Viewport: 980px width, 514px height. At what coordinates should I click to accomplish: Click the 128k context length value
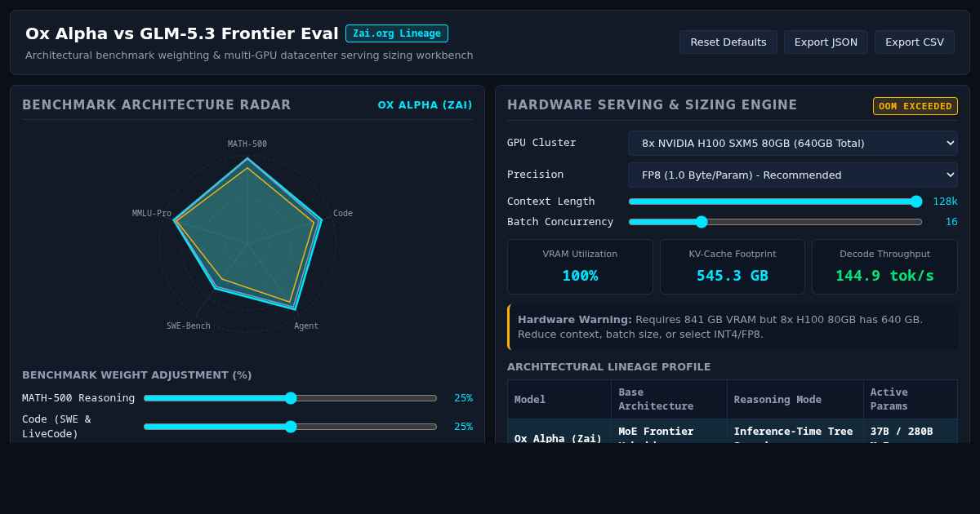pyautogui.click(x=945, y=202)
